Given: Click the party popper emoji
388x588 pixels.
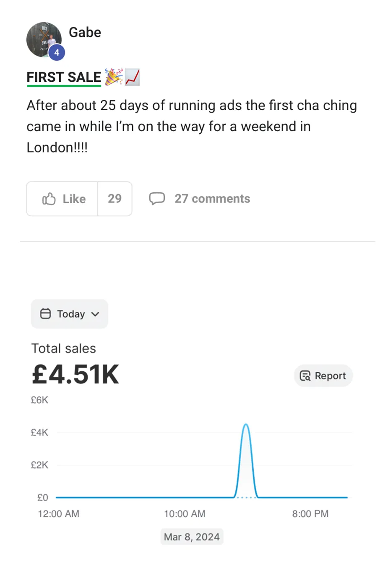Looking at the screenshot, I should pos(113,77).
